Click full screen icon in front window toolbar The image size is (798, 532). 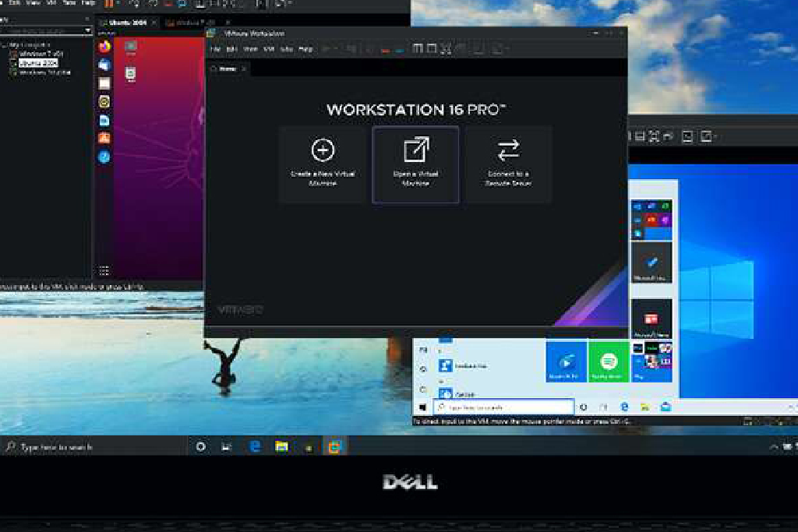(446, 49)
